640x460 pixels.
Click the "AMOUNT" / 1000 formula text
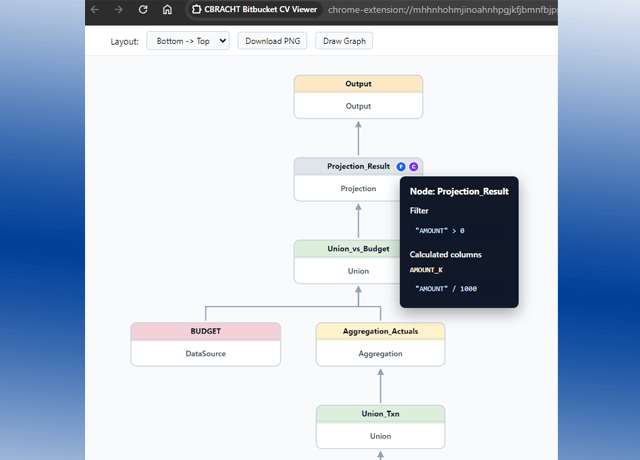pyautogui.click(x=446, y=289)
